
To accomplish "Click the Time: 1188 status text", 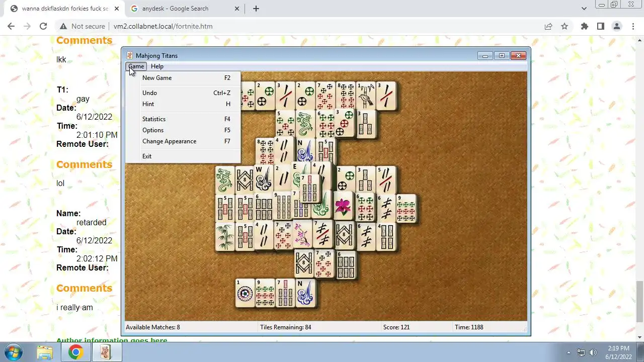I will pyautogui.click(x=469, y=327).
